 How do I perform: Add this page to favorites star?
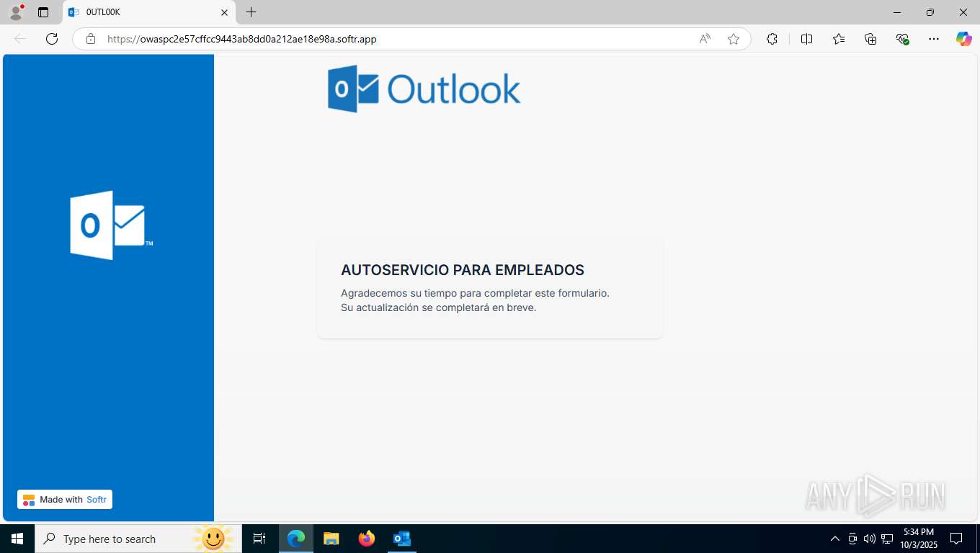click(734, 39)
